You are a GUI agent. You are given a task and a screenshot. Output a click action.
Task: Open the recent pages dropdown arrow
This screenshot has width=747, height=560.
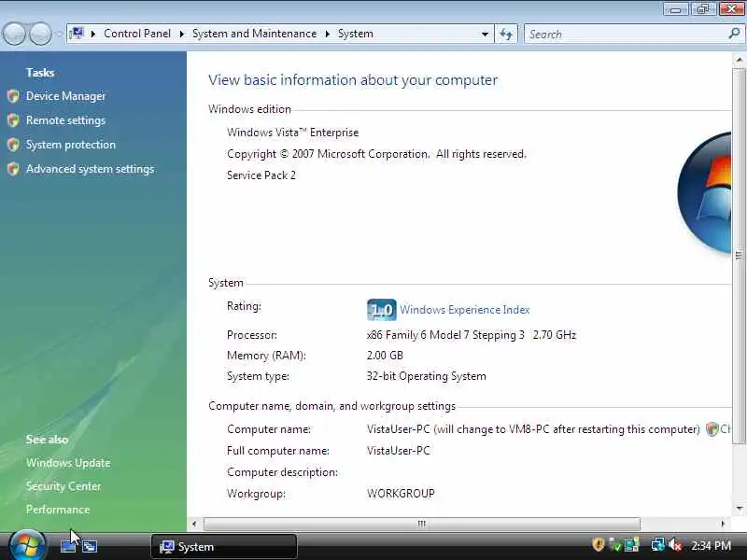click(59, 34)
